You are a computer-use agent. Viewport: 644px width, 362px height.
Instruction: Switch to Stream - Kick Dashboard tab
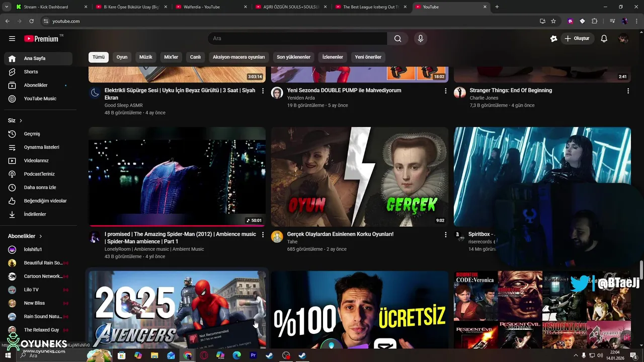pyautogui.click(x=50, y=7)
